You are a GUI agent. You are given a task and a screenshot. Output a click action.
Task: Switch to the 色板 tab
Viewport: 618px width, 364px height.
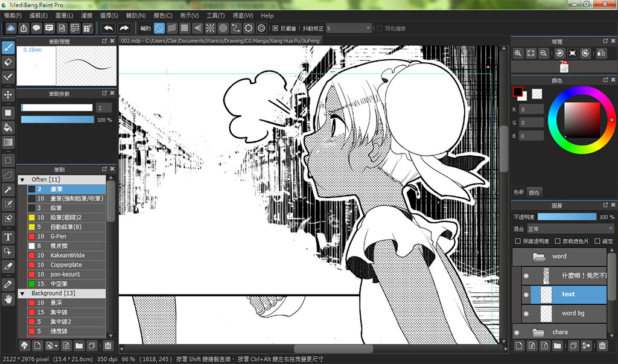[x=518, y=192]
